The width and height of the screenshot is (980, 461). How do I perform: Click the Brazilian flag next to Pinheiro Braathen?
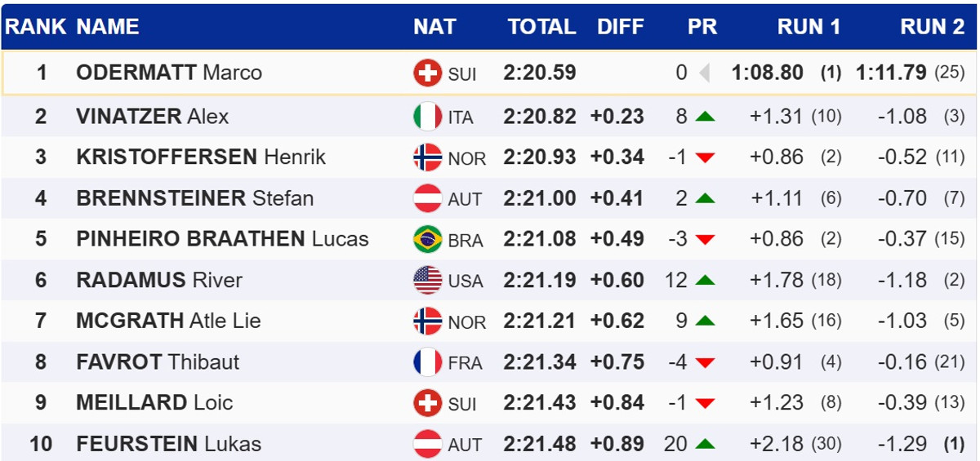click(427, 240)
